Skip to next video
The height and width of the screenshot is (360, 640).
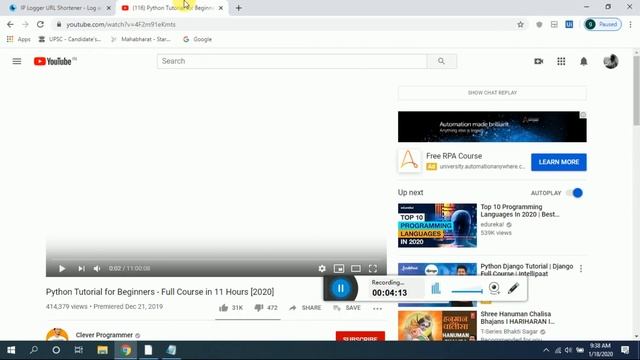point(81,269)
